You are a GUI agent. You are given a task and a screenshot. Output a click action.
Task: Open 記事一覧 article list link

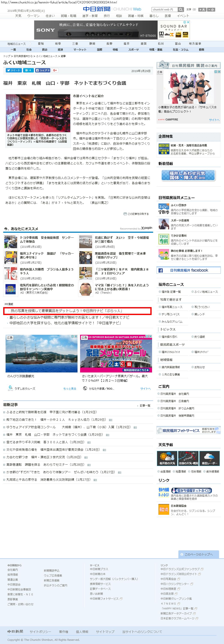[x=145, y=405]
